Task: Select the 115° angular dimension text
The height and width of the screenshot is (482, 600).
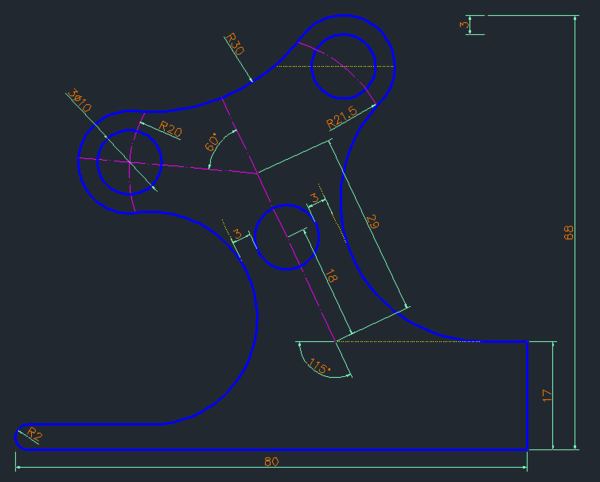Action: click(320, 365)
